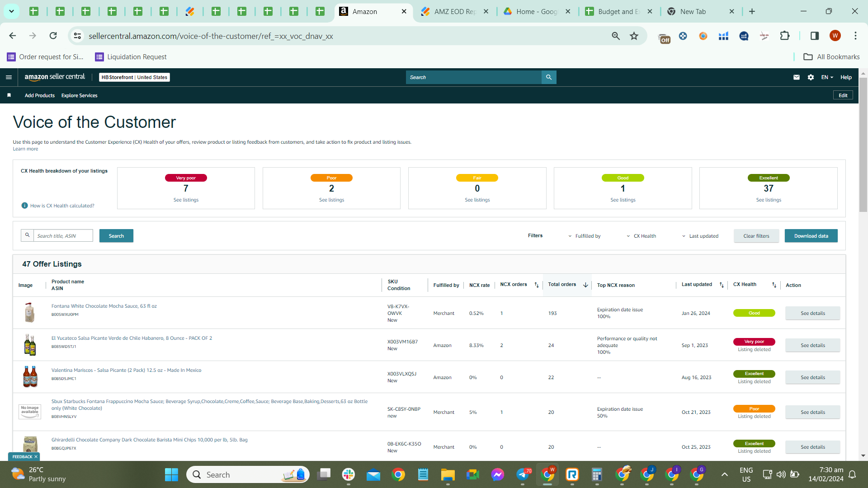The height and width of the screenshot is (488, 868).
Task: Open All Bookmarks folder
Action: pos(831,57)
